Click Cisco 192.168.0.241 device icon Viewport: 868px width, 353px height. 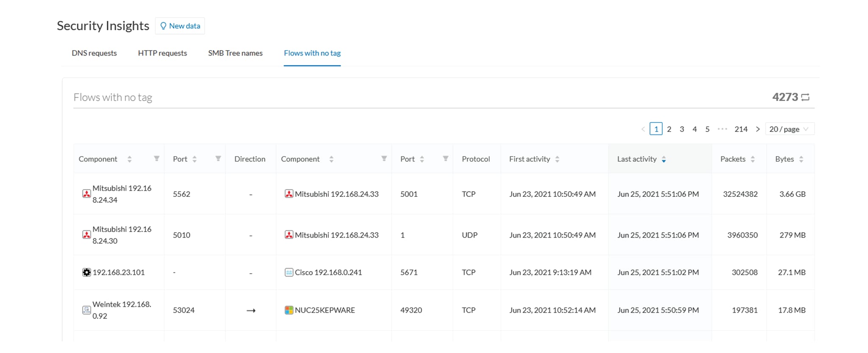[289, 272]
